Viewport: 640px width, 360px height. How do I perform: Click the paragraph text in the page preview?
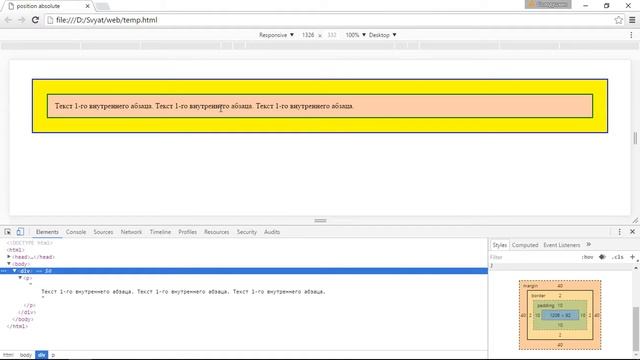click(204, 106)
